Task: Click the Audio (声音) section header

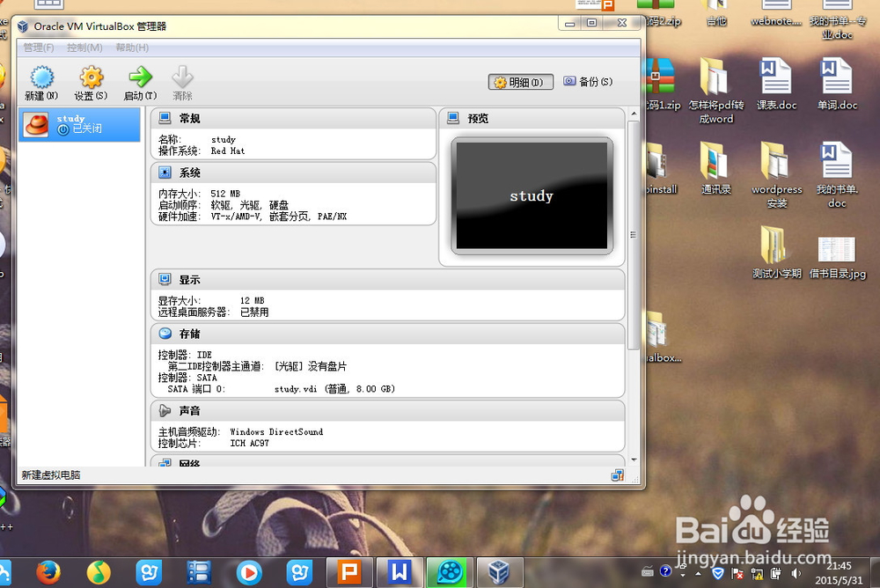Action: (387, 411)
